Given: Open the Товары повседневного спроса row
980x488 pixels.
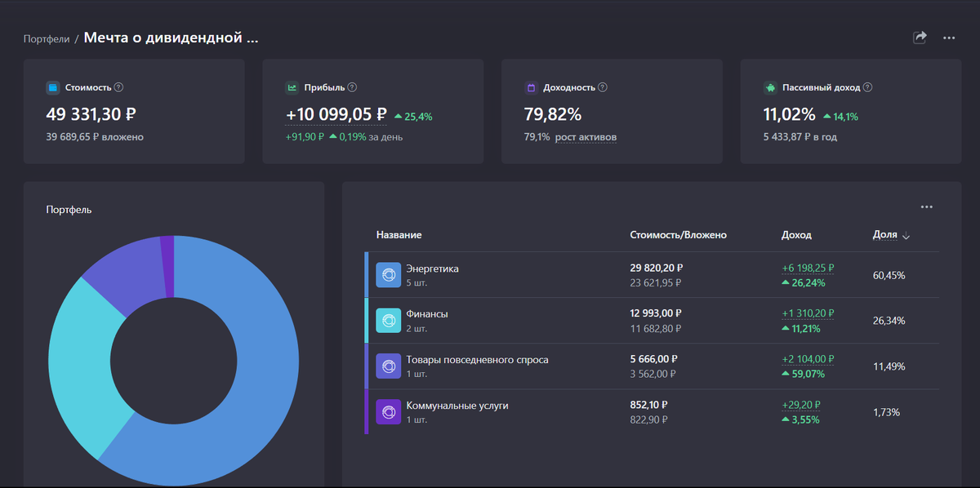Looking at the screenshot, I should pos(652,366).
